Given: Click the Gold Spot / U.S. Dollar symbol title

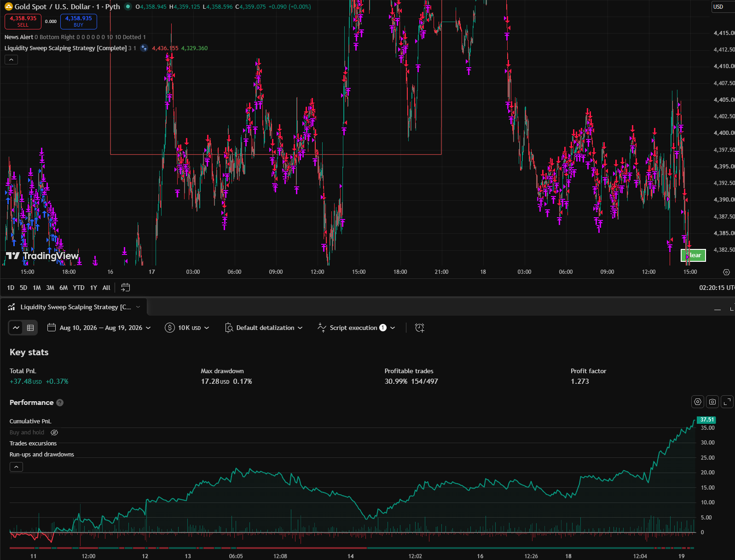Looking at the screenshot, I should [67, 6].
